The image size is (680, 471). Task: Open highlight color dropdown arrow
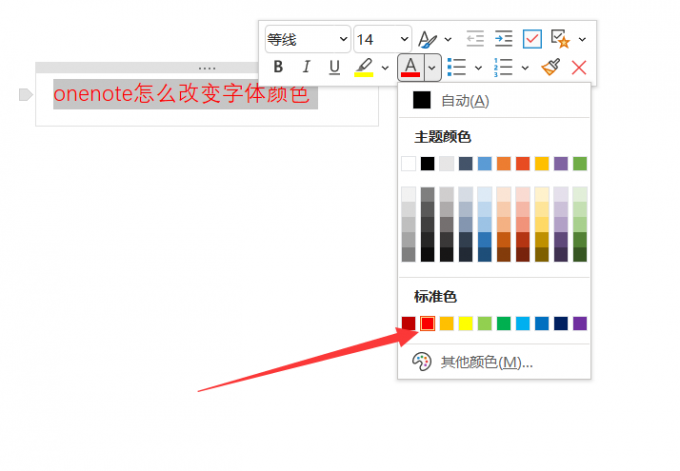[385, 68]
